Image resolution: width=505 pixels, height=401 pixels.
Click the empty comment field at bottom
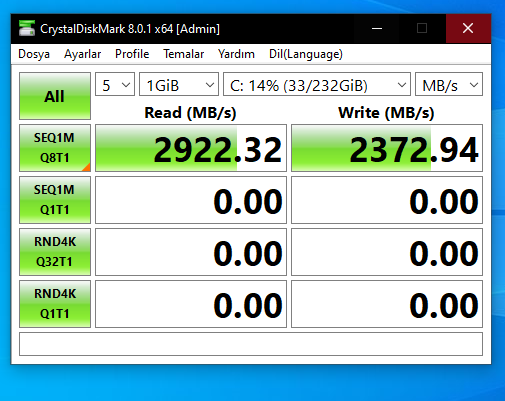(x=251, y=344)
